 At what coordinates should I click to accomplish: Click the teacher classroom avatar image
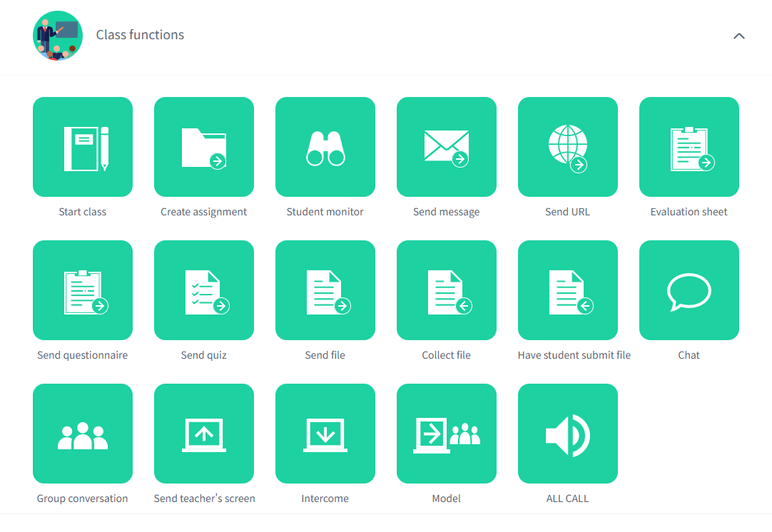coord(58,36)
